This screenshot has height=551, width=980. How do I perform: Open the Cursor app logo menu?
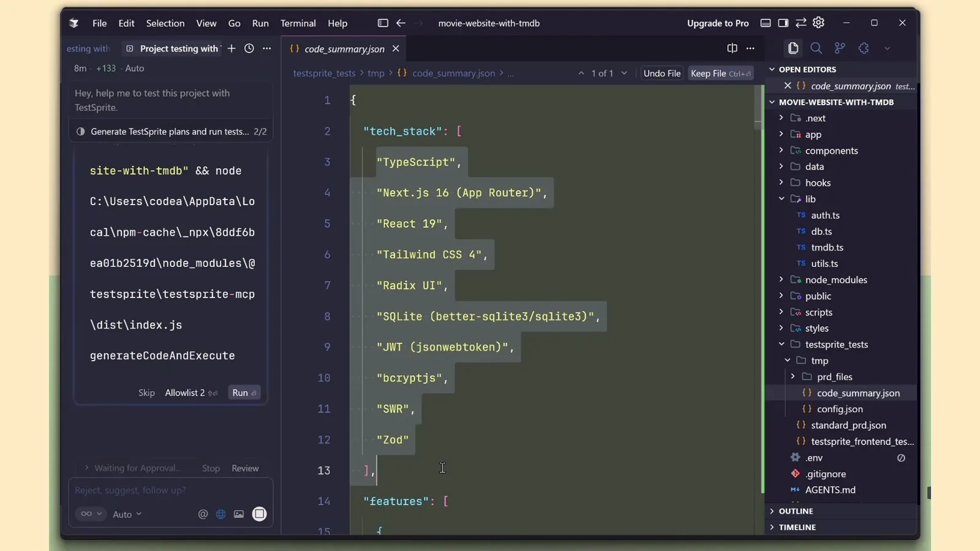74,23
